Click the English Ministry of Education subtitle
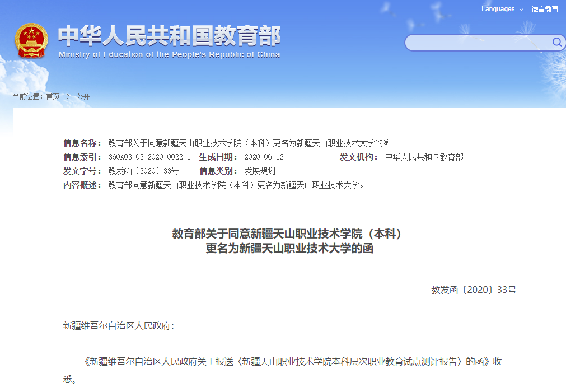Image resolution: width=566 pixels, height=392 pixels. click(169, 55)
